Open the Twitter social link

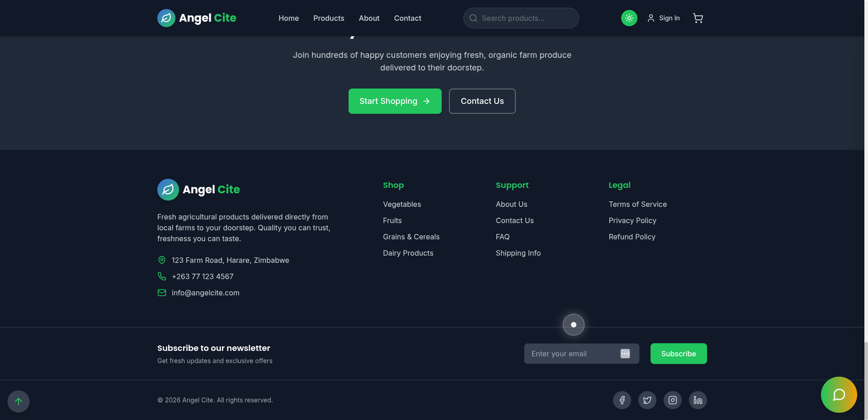click(x=647, y=400)
